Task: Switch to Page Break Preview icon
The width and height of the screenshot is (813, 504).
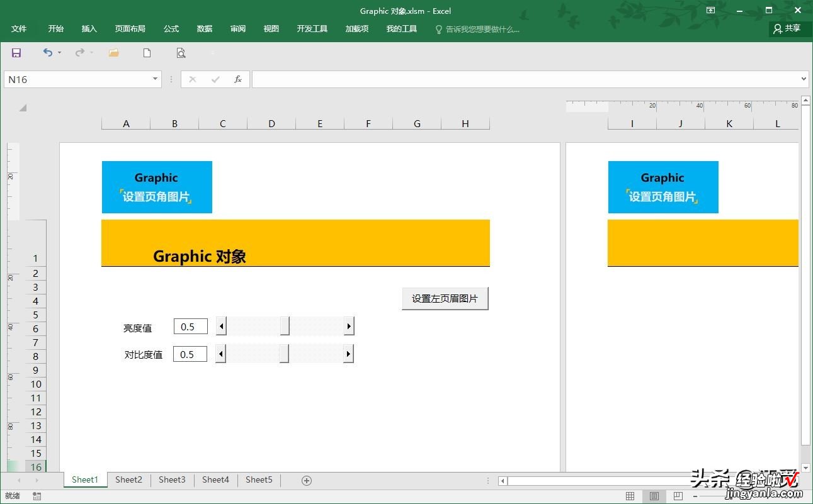Action: [x=678, y=496]
